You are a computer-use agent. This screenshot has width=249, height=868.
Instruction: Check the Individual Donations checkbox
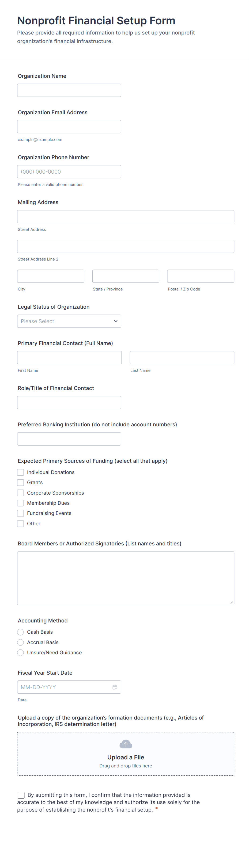21,472
